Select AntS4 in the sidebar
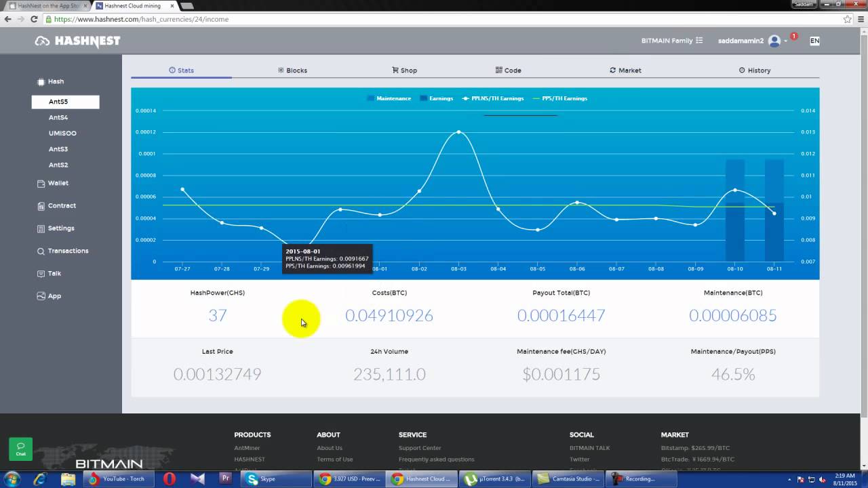The height and width of the screenshot is (488, 868). (x=58, y=117)
